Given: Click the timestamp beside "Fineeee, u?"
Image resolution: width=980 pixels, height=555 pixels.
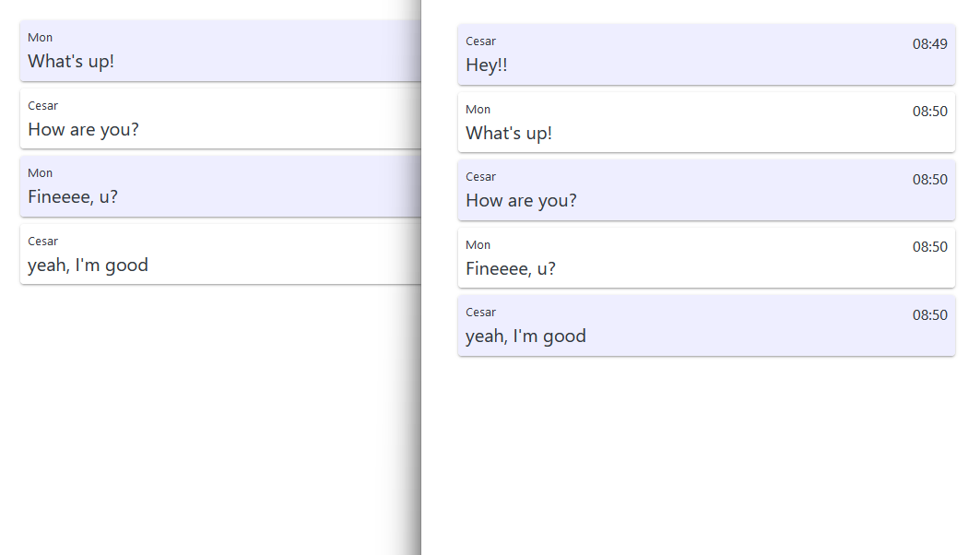Looking at the screenshot, I should click(929, 246).
